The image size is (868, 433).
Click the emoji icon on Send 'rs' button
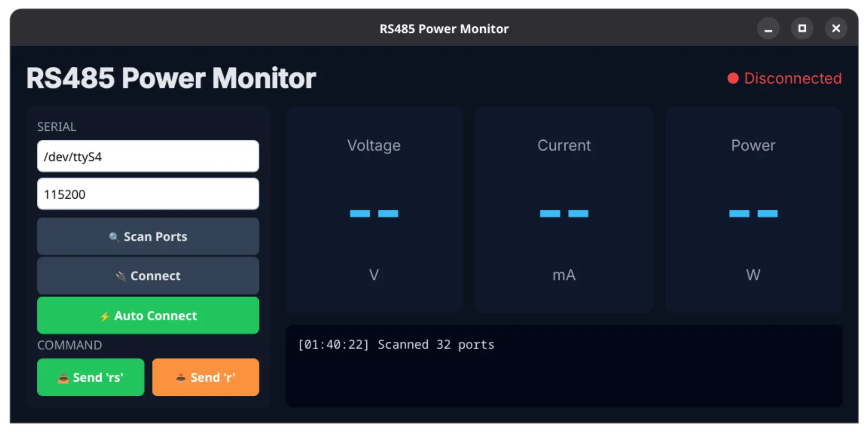tap(63, 377)
